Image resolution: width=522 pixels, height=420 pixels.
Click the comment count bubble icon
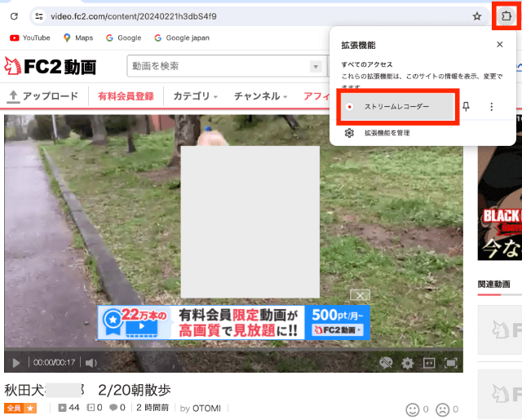[113, 407]
